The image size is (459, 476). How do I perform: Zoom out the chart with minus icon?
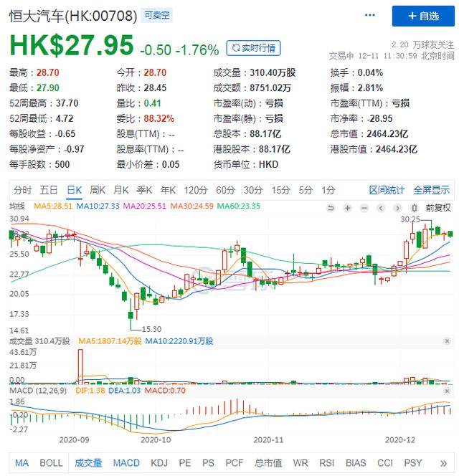coord(364,208)
